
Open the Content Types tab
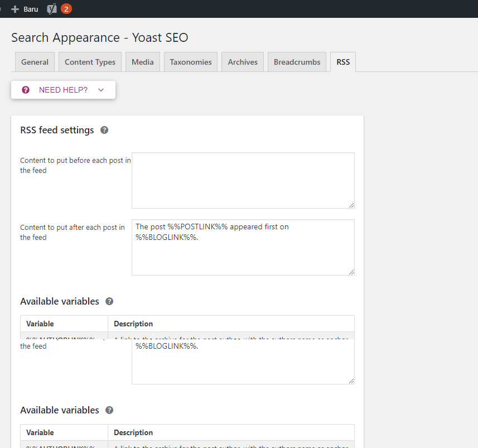90,62
